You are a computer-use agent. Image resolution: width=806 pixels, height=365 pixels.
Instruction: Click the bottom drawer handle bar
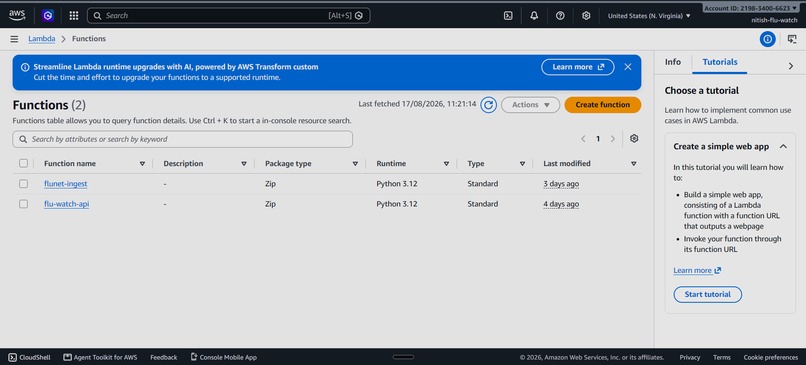click(403, 357)
